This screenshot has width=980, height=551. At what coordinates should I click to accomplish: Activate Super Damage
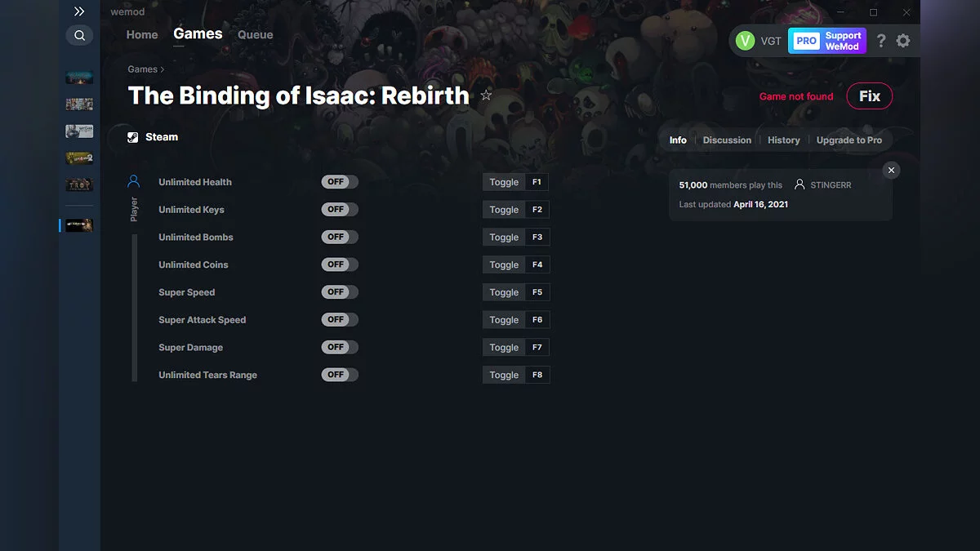tap(339, 347)
